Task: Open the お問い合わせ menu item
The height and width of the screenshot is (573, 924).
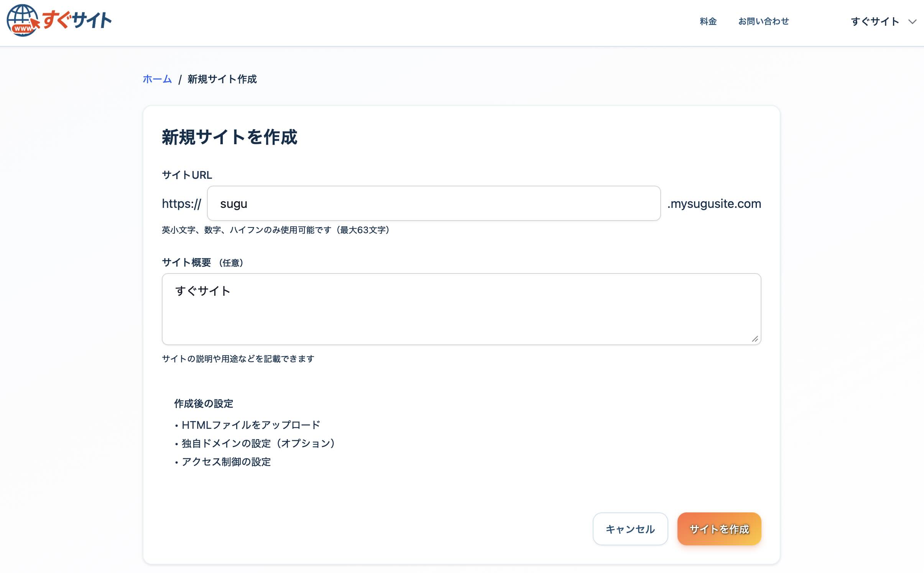Action: [x=763, y=21]
